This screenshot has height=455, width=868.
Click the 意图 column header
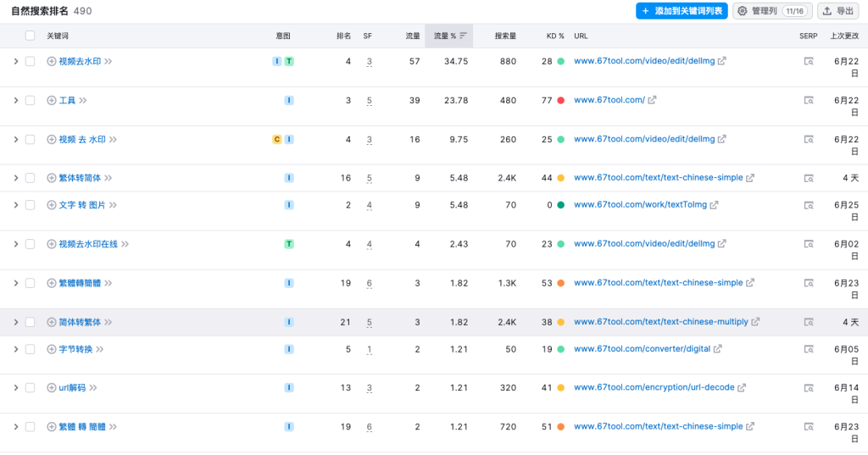pyautogui.click(x=283, y=36)
